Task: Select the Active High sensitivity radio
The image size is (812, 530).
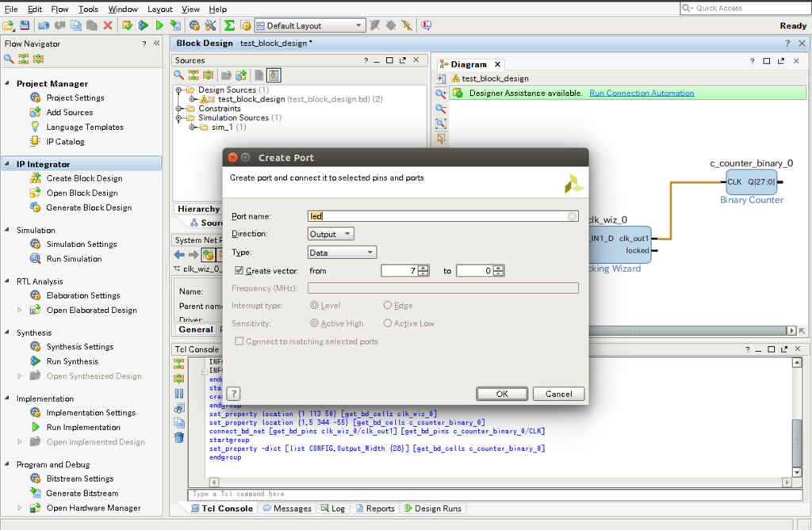Action: [x=314, y=323]
